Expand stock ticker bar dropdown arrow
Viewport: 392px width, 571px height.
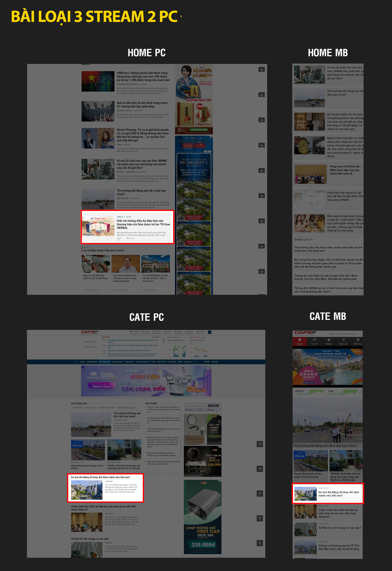(210, 332)
